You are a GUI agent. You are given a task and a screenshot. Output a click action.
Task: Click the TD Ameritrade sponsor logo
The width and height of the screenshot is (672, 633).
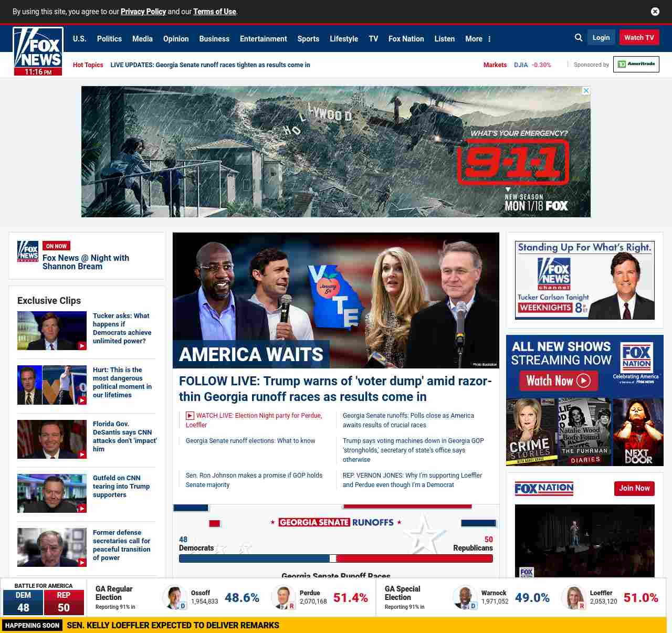point(636,64)
